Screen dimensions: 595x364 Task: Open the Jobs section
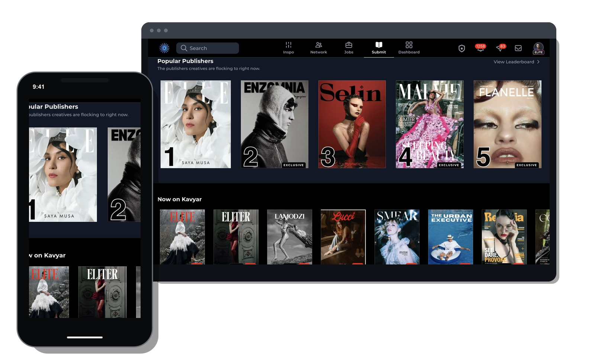coord(349,48)
